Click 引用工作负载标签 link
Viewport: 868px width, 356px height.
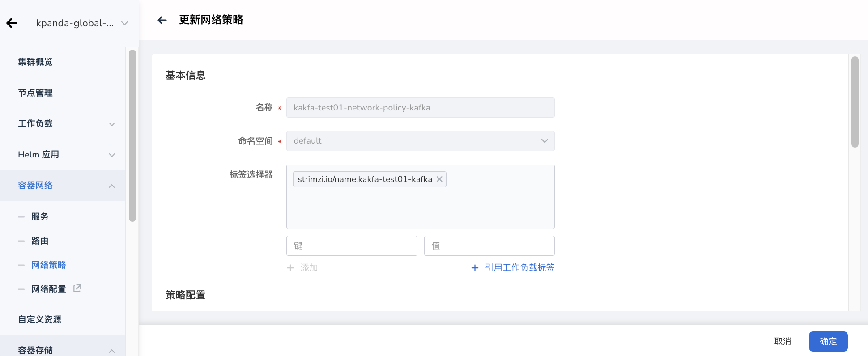[x=519, y=267]
